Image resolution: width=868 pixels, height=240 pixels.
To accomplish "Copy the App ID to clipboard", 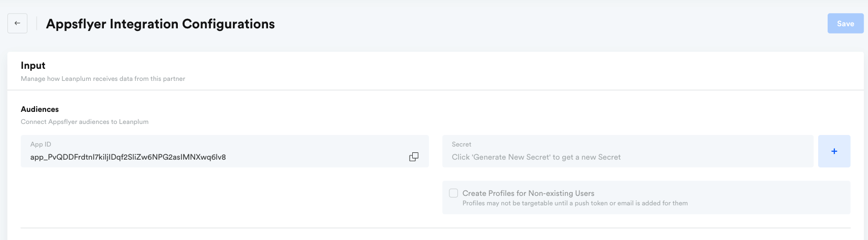I will [414, 156].
